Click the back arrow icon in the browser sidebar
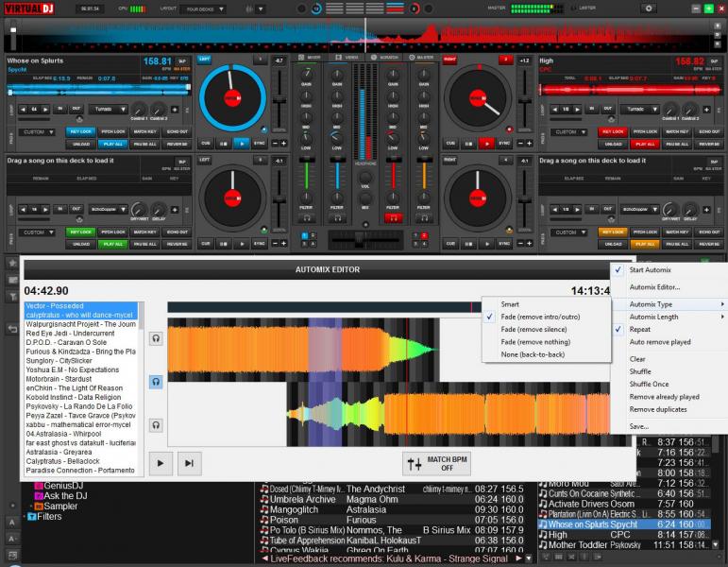728x567 pixels. tap(12, 329)
